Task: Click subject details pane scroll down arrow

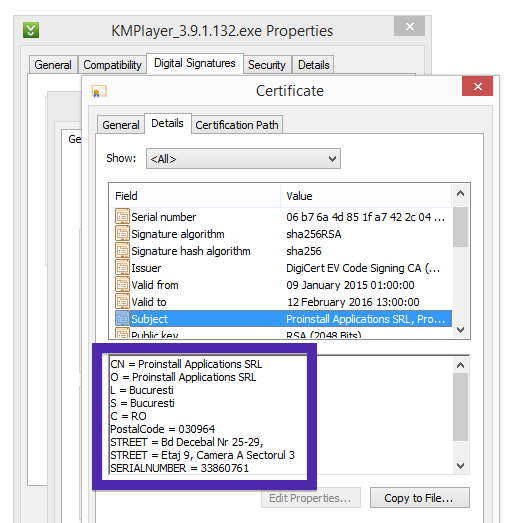Action: [x=461, y=465]
